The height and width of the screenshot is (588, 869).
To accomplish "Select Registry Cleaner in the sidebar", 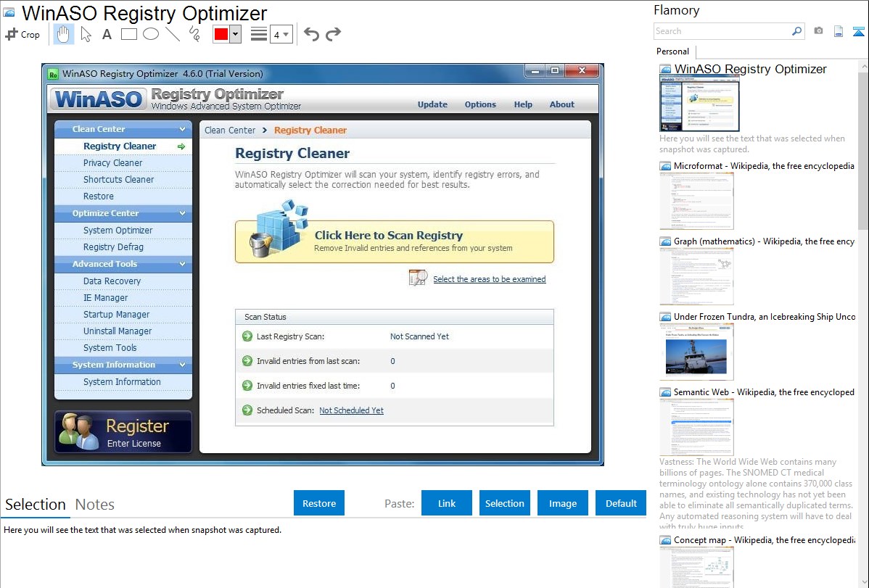I will pos(123,146).
